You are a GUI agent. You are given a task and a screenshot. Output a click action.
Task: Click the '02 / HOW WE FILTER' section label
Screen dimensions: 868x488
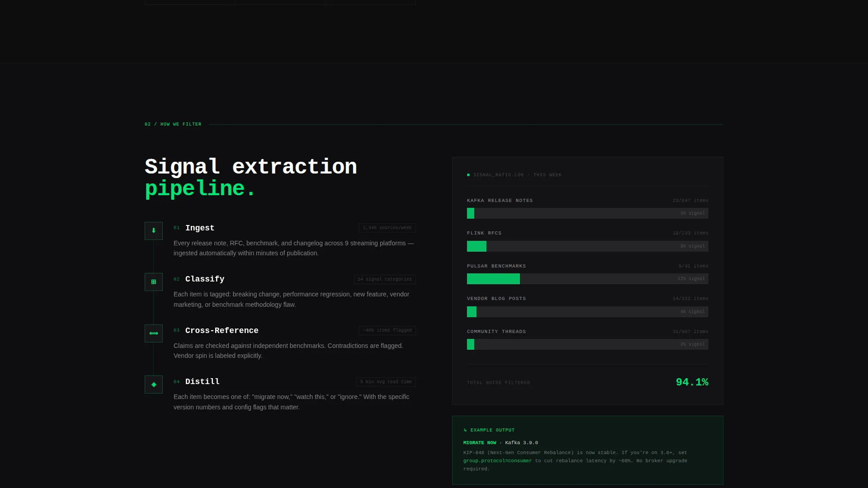tap(173, 124)
